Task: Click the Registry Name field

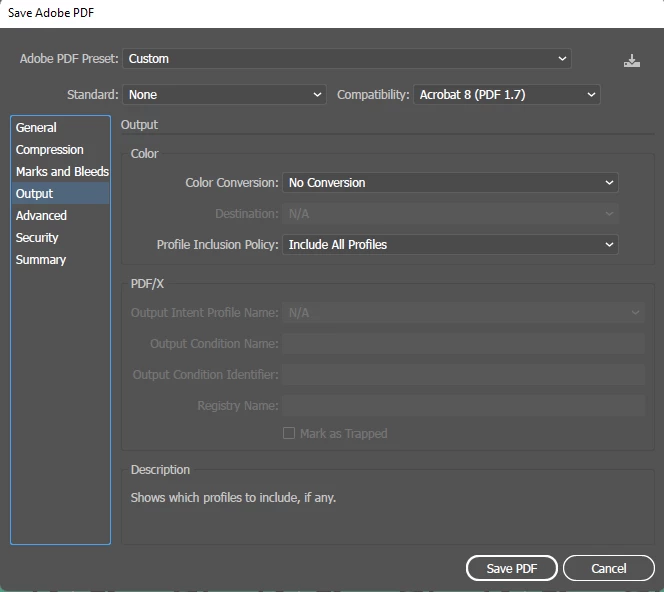Action: (x=463, y=405)
